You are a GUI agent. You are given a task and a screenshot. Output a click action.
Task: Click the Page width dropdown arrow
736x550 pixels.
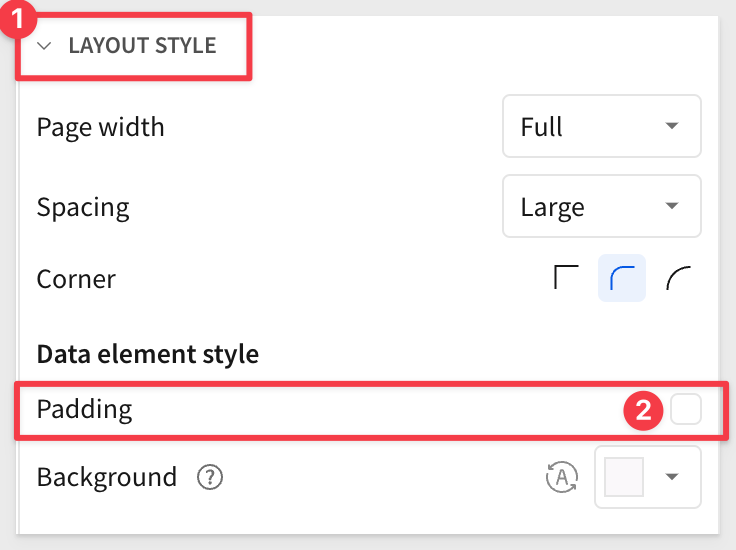672,126
